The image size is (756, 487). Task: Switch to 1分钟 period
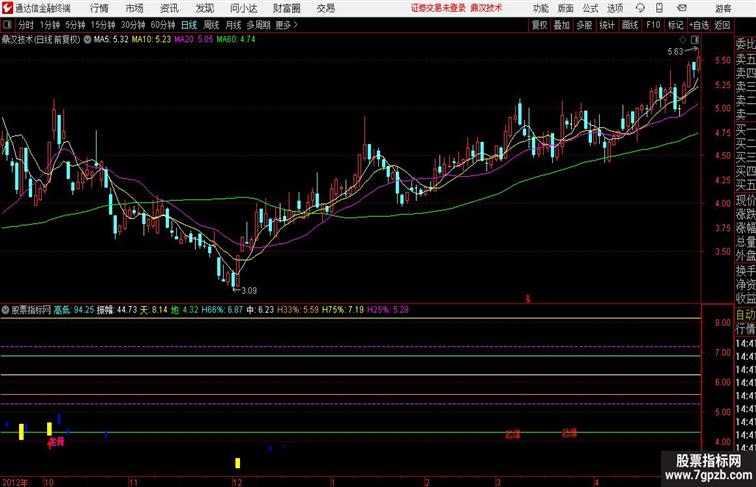point(50,25)
